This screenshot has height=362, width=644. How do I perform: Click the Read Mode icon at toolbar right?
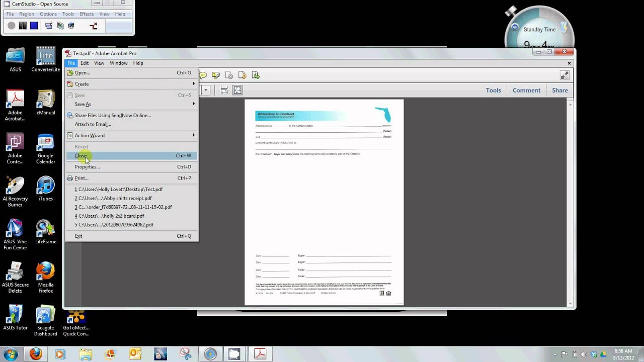click(x=565, y=75)
